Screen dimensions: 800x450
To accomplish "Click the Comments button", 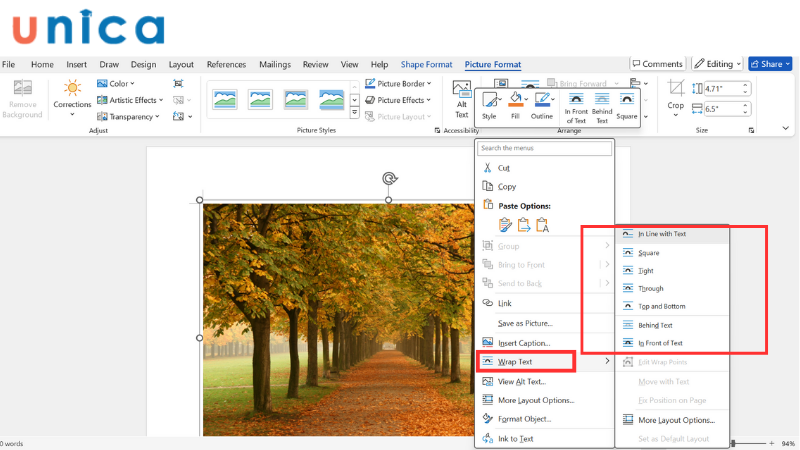I will [656, 64].
